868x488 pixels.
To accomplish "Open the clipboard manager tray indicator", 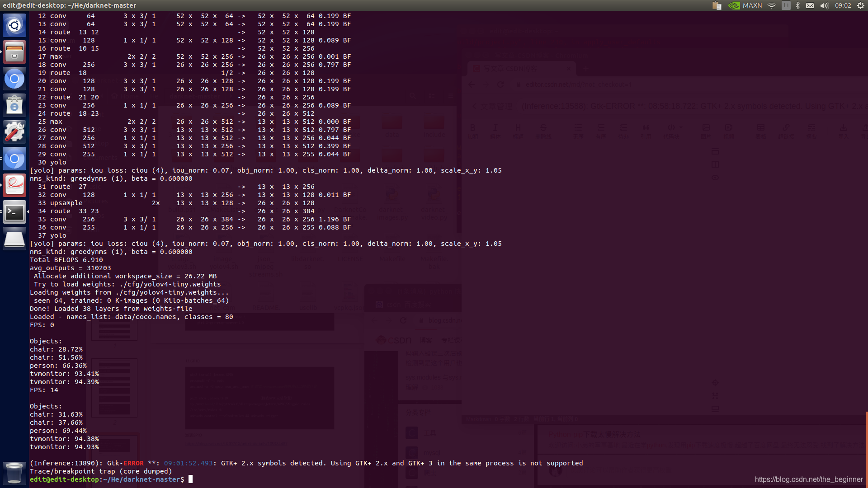I will point(717,5).
